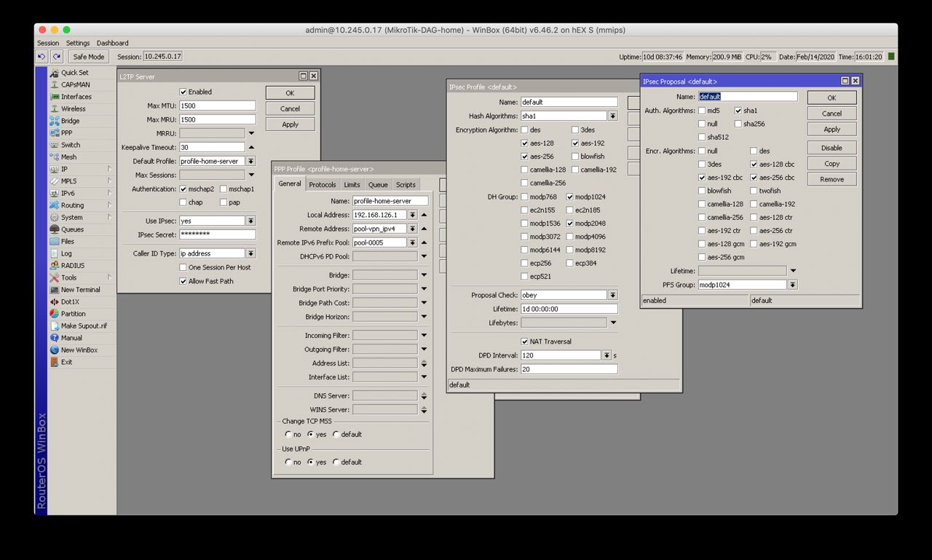Screen dimensions: 932x560
Task: Open IPv6 menu in sidebar
Action: (x=68, y=193)
